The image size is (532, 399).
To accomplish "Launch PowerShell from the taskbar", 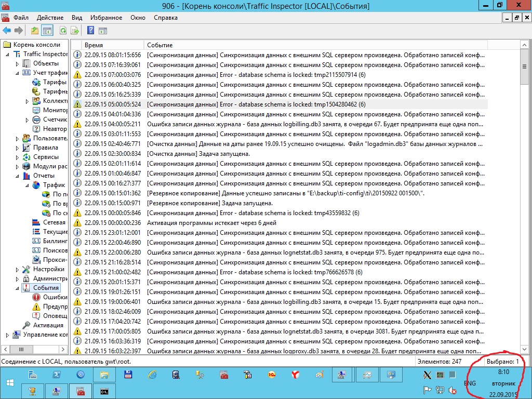I will tap(56, 375).
